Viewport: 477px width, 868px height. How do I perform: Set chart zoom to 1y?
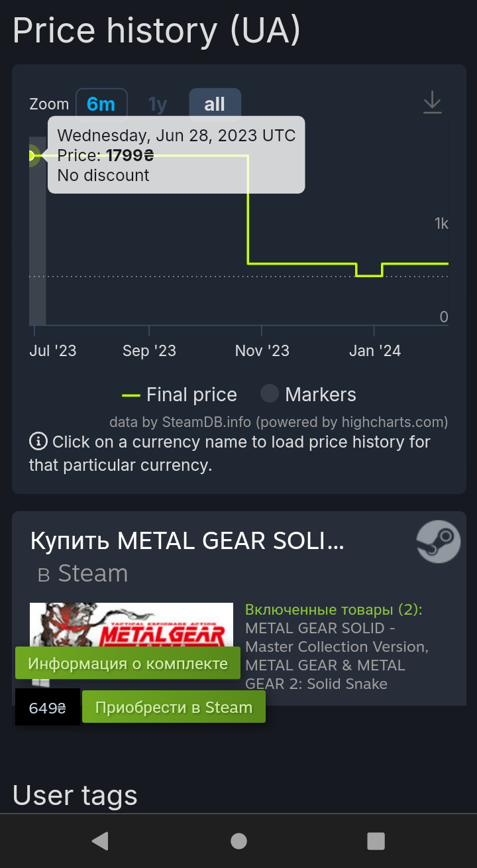[158, 104]
